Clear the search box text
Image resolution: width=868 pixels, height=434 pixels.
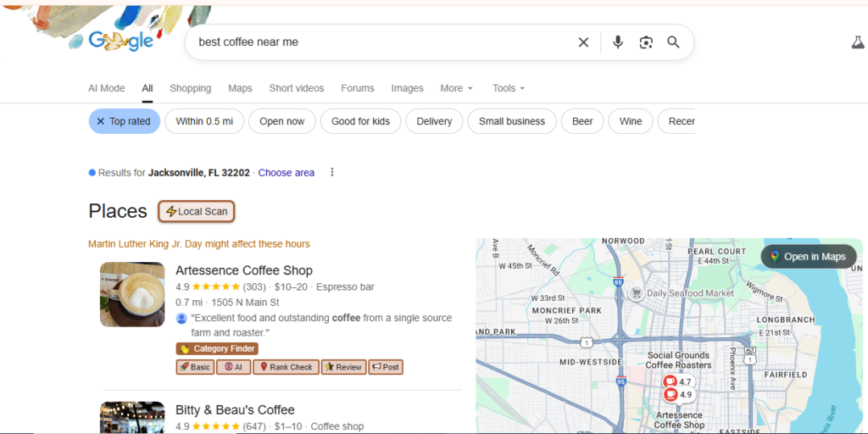click(583, 42)
